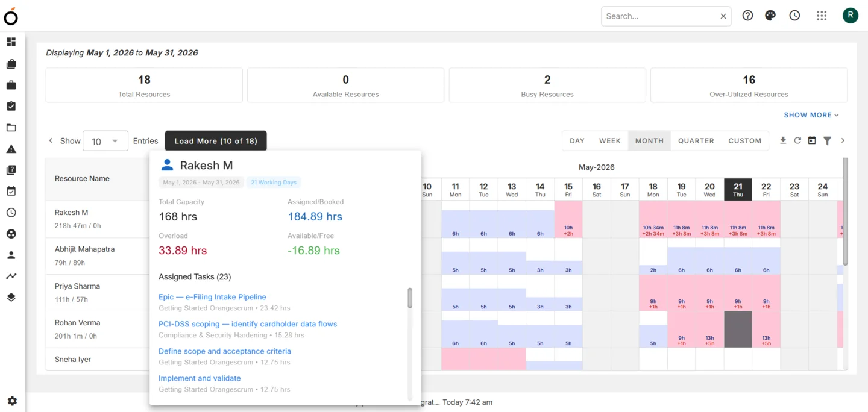This screenshot has height=412, width=868.
Task: Click the Overload 33.89 hrs value
Action: (183, 251)
